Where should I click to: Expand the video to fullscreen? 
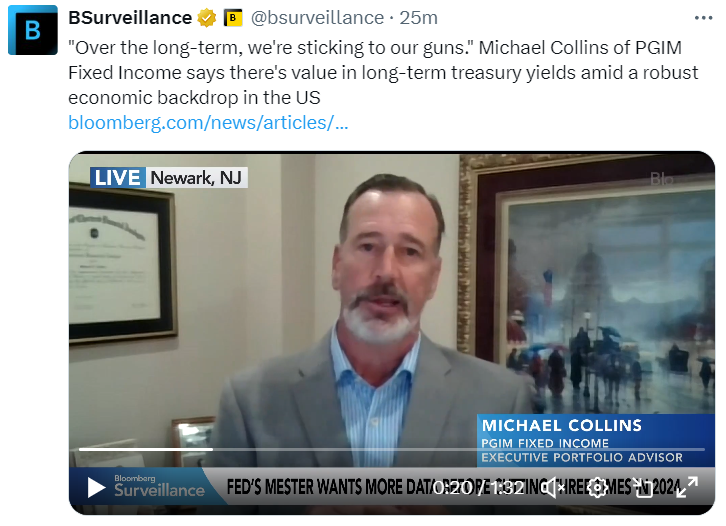pyautogui.click(x=687, y=488)
